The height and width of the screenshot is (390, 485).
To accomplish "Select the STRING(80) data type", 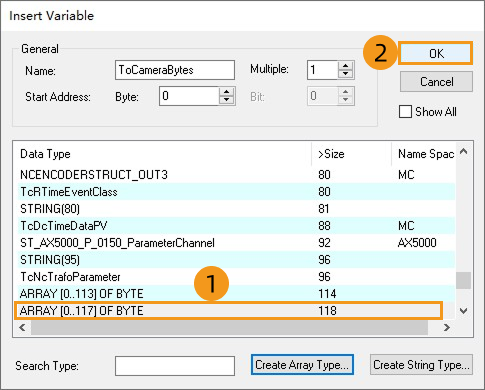I will click(x=235, y=209).
